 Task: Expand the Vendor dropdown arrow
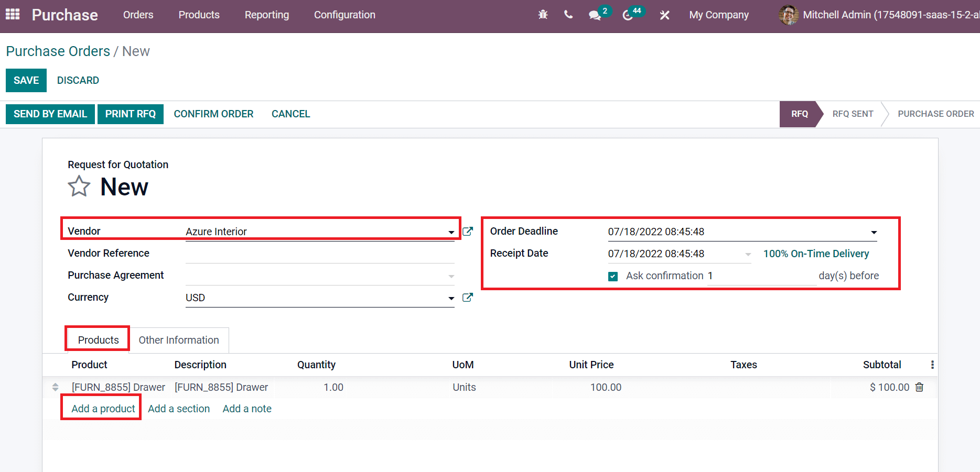451,232
